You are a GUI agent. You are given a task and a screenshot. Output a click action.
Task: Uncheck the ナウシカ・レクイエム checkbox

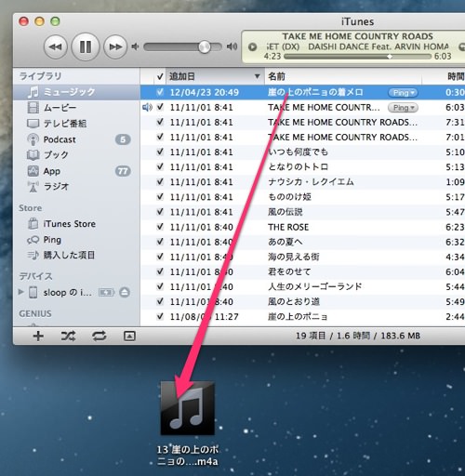click(160, 181)
